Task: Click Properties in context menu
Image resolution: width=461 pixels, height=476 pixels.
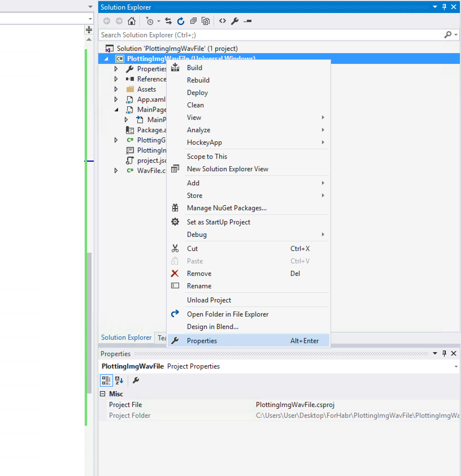Action: pos(249,341)
